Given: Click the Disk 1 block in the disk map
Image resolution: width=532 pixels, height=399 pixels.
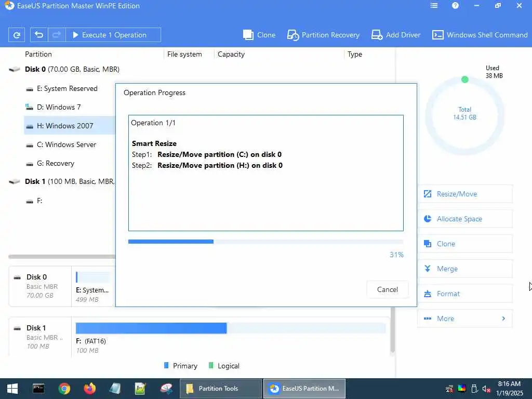Looking at the screenshot, I should [x=40, y=337].
